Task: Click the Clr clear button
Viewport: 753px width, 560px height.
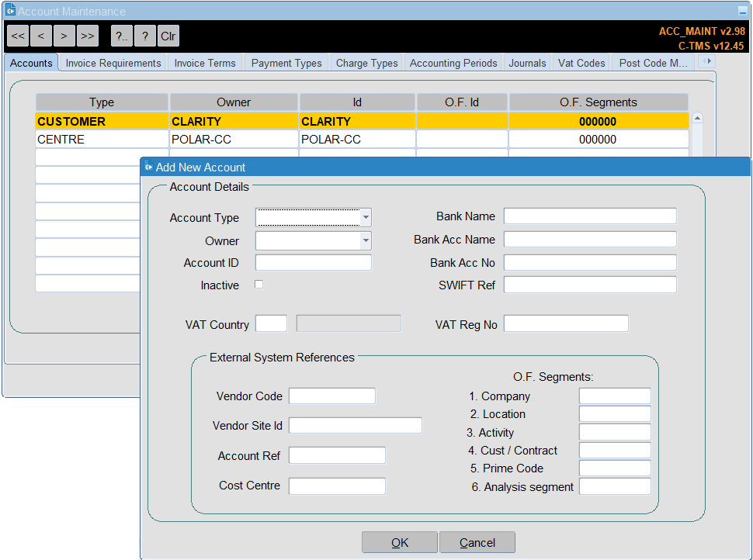Action: tap(168, 36)
